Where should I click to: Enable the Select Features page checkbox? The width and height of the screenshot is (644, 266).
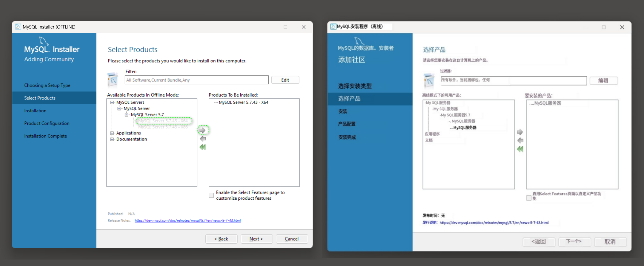tap(211, 195)
